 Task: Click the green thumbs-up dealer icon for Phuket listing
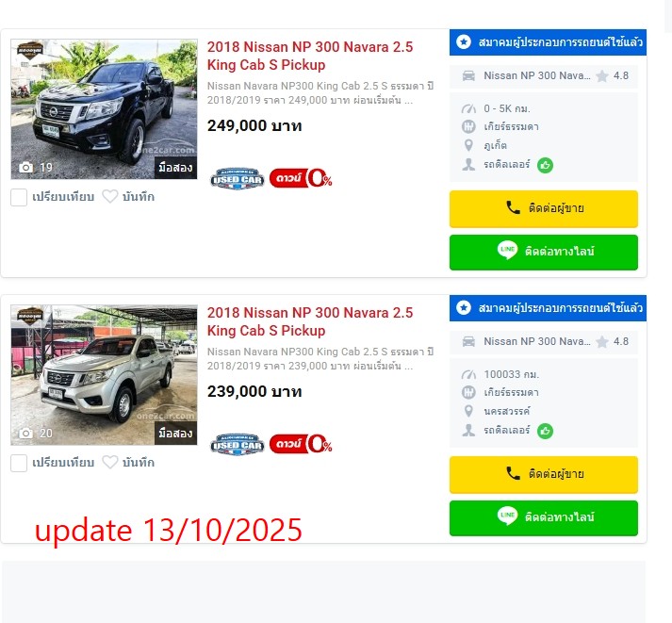[x=545, y=165]
